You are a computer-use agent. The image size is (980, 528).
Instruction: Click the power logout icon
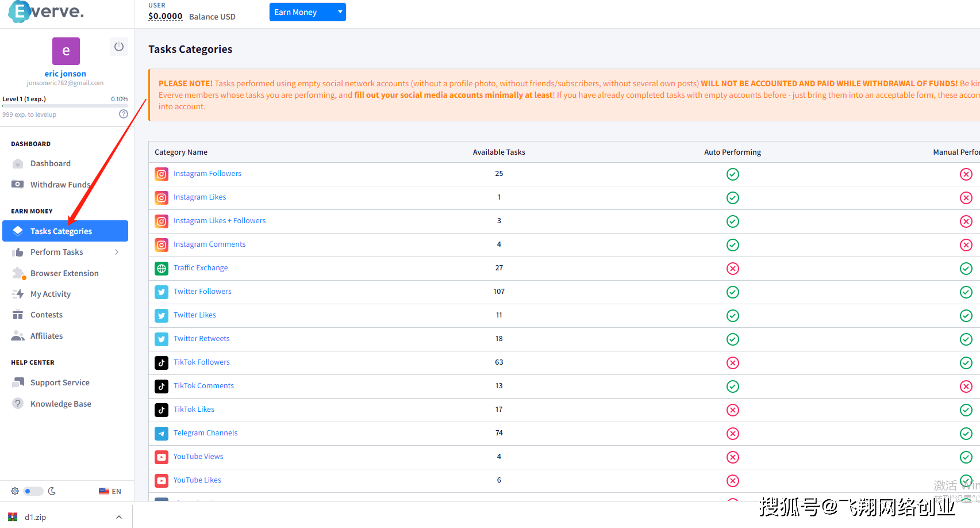tap(119, 47)
